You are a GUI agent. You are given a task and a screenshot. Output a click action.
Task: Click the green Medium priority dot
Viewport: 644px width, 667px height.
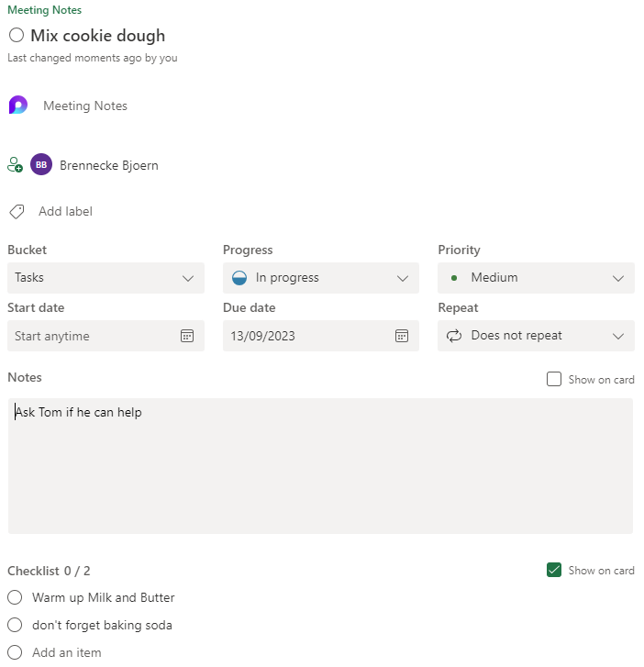pyautogui.click(x=454, y=278)
